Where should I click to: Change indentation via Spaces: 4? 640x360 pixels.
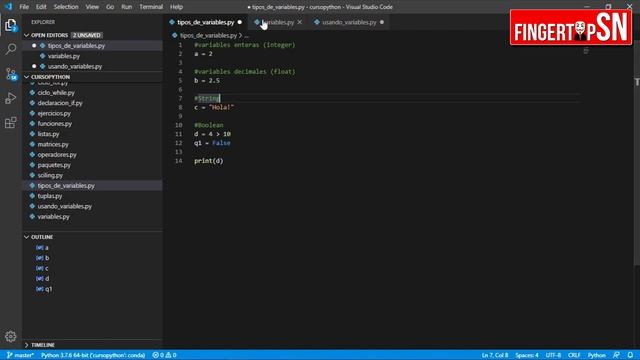click(527, 355)
